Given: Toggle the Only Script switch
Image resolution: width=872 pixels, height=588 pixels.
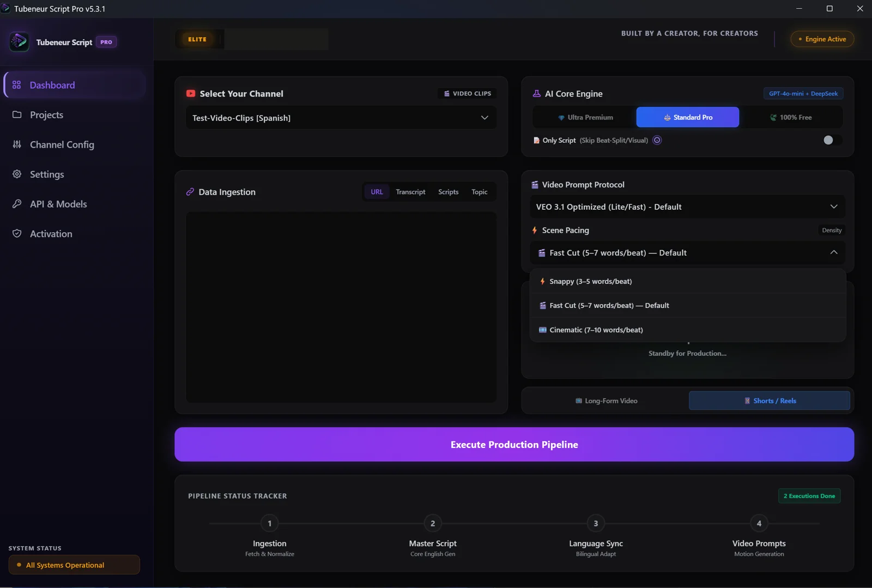Looking at the screenshot, I should 832,140.
